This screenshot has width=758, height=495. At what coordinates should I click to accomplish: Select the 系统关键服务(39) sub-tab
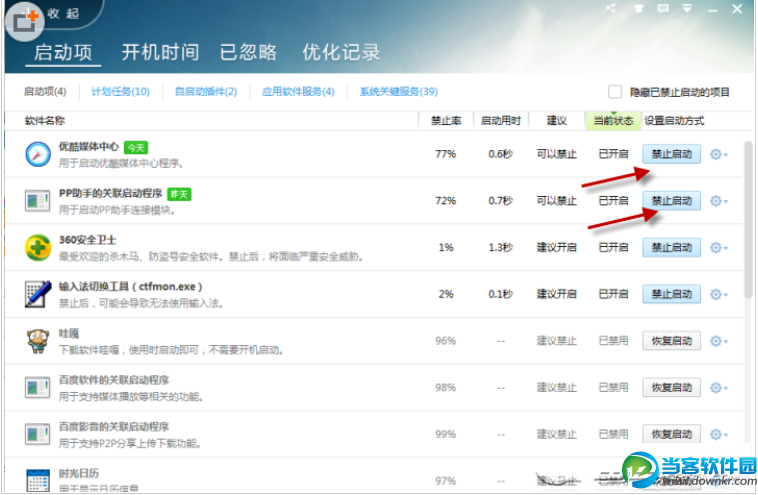point(399,91)
